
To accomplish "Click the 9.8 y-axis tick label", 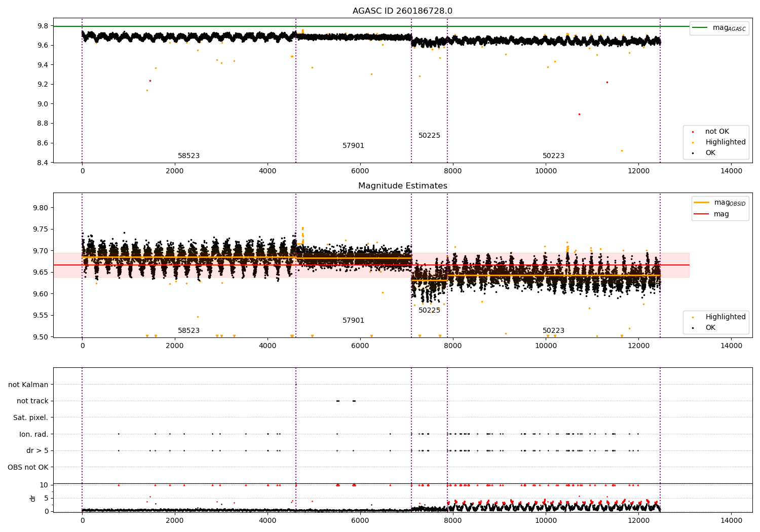I will [x=43, y=26].
